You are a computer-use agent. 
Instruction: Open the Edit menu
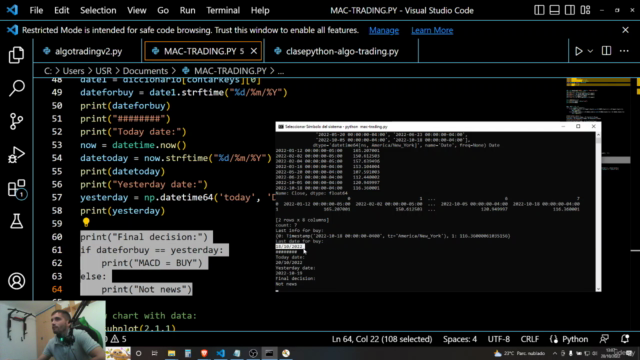pos(62,10)
